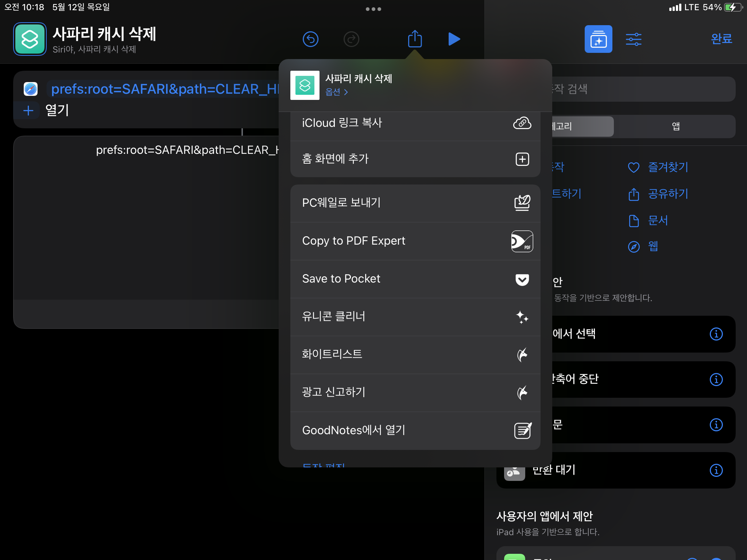This screenshot has width=747, height=560.
Task: Focus the 동작 검색 search field
Action: pos(644,89)
